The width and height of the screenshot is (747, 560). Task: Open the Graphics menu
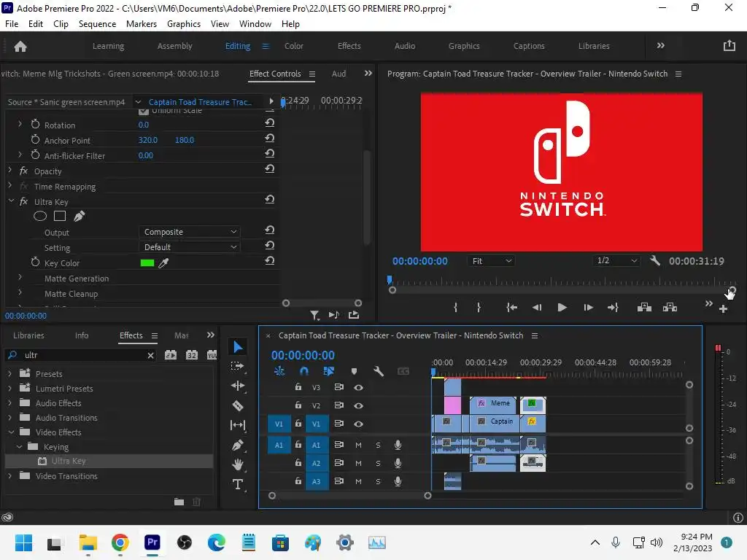point(183,24)
